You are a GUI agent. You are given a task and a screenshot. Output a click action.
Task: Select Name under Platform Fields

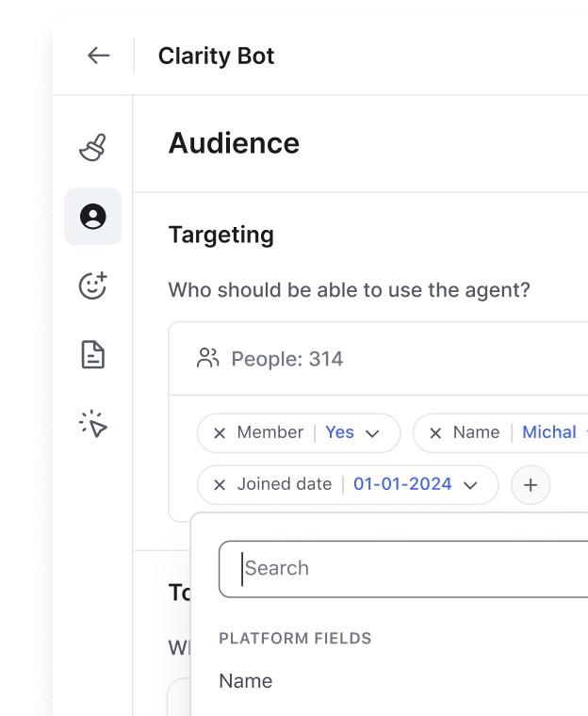tap(246, 681)
